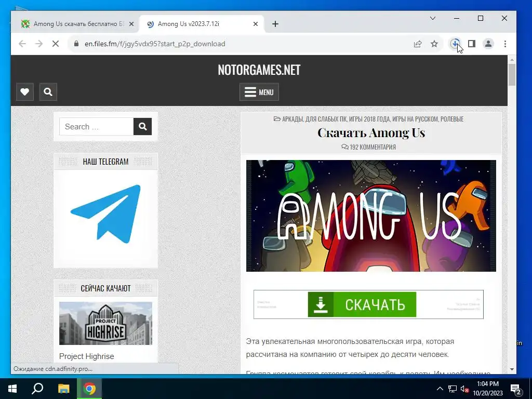
Task: Close the Among Us v2023.7.12i tab
Action: (256, 24)
